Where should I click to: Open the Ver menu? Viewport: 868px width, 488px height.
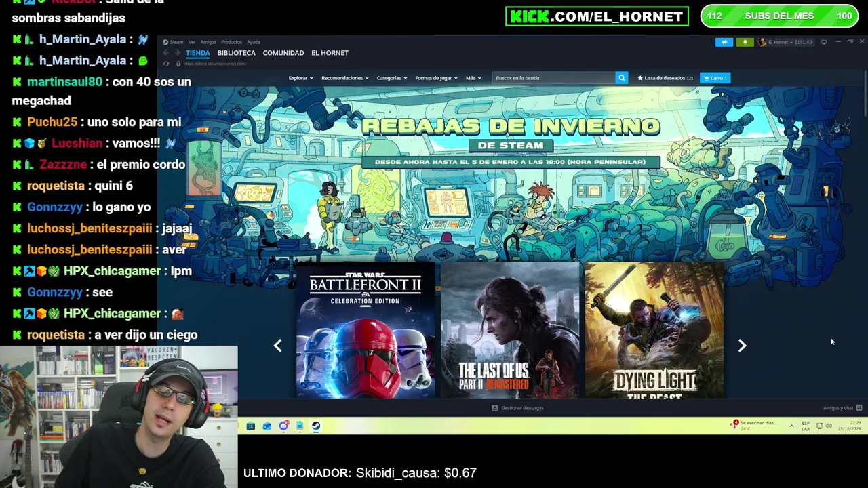(192, 42)
